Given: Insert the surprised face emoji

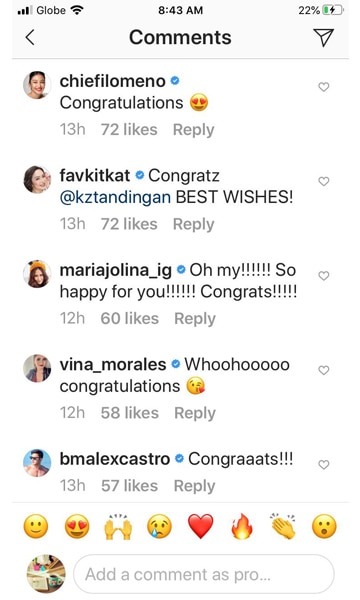Looking at the screenshot, I should tap(324, 527).
